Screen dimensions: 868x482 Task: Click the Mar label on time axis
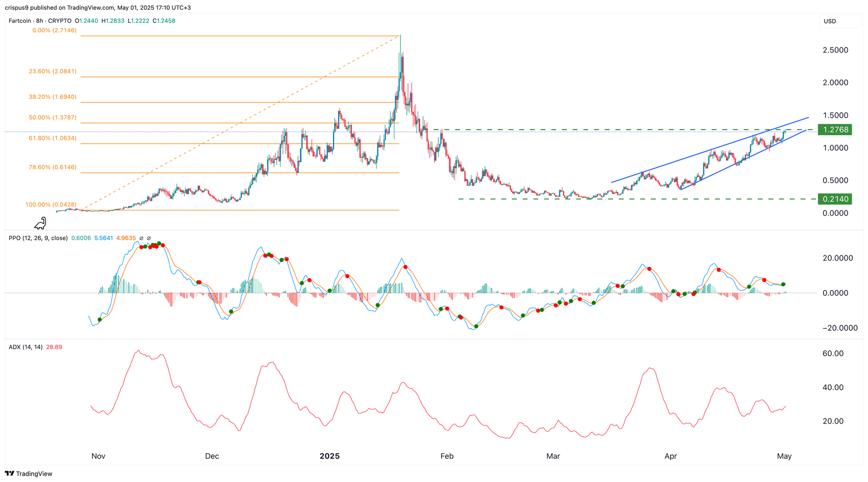[x=553, y=456]
